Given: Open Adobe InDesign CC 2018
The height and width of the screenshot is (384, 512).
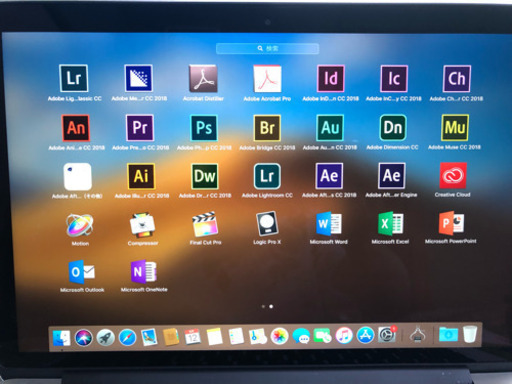Looking at the screenshot, I should [x=331, y=79].
